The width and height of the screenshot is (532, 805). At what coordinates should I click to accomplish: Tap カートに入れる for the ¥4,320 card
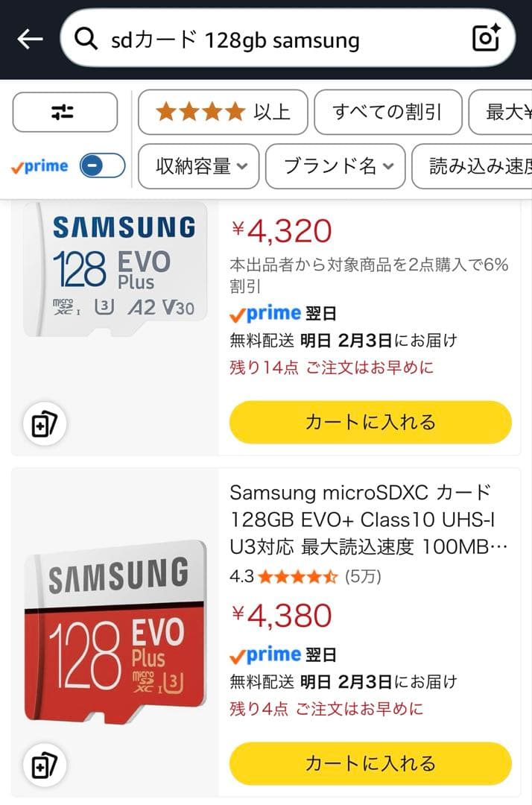[370, 422]
